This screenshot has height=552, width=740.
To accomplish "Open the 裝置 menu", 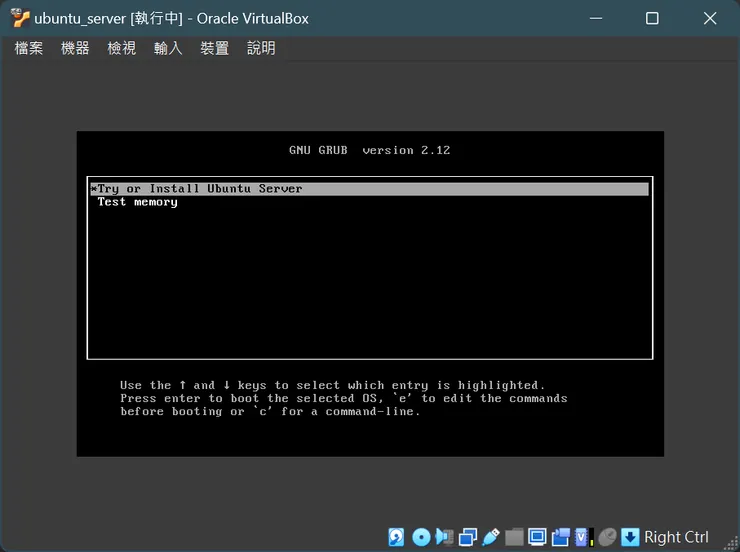I will click(215, 48).
